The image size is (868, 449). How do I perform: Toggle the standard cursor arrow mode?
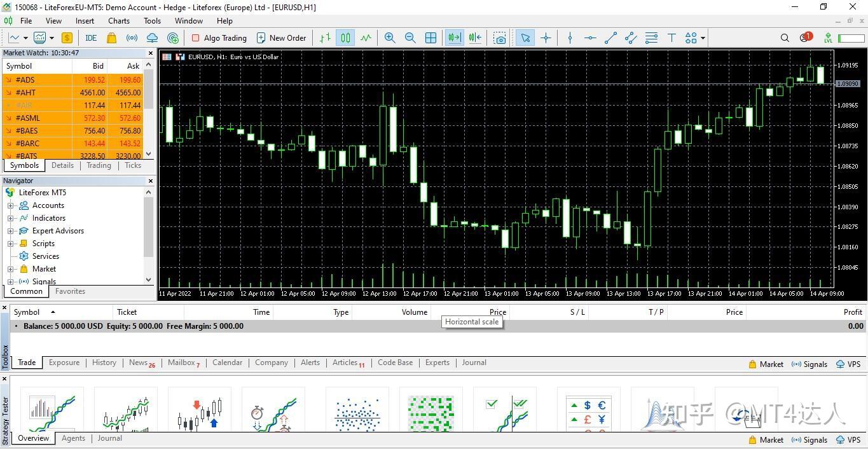pyautogui.click(x=525, y=38)
